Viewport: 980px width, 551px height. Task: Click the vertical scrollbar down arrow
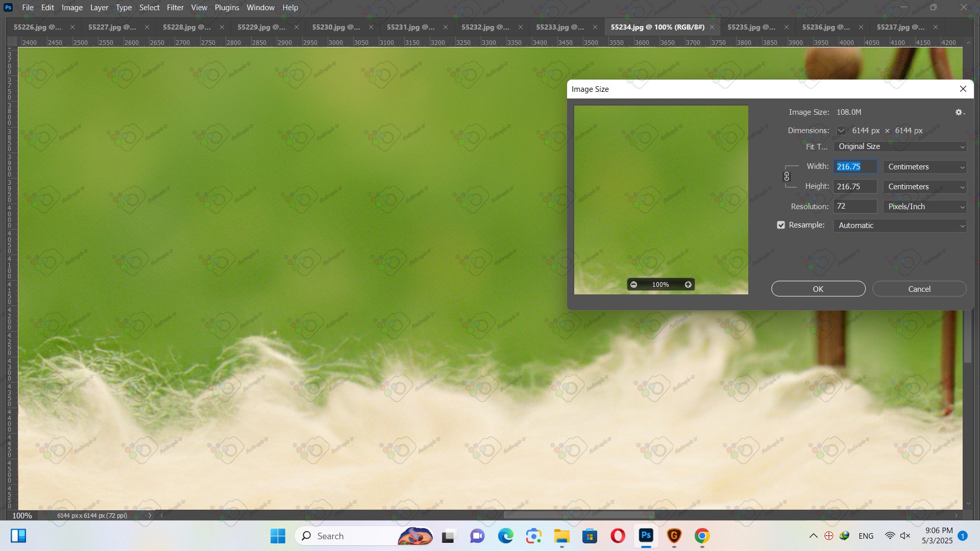tap(968, 504)
